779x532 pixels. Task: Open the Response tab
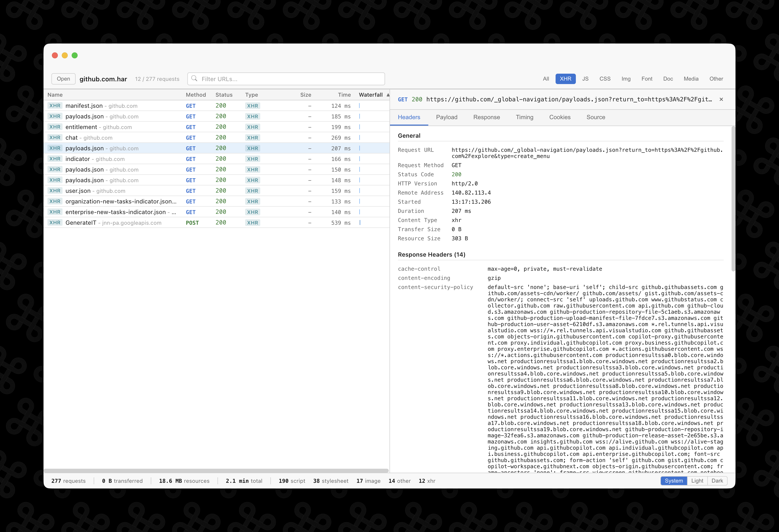tap(486, 117)
